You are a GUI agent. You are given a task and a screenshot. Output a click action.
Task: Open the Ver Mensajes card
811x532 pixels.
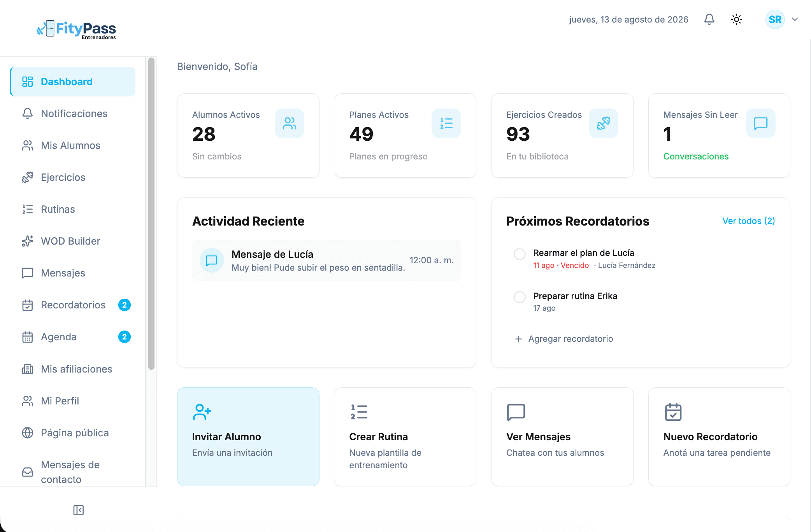(562, 436)
